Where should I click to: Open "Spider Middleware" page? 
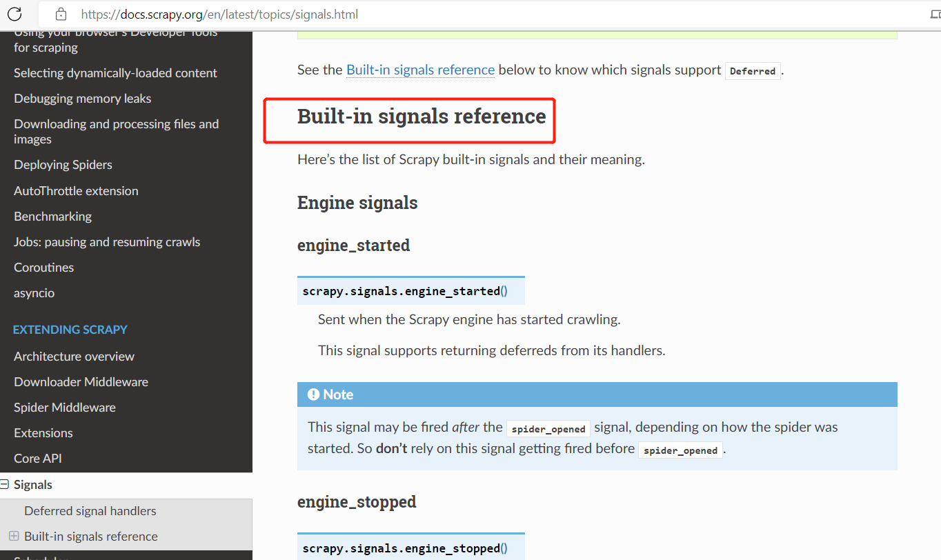pos(64,407)
